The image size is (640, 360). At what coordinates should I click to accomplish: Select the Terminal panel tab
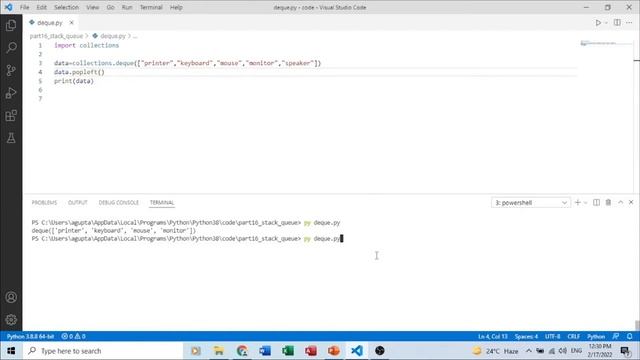click(x=162, y=203)
